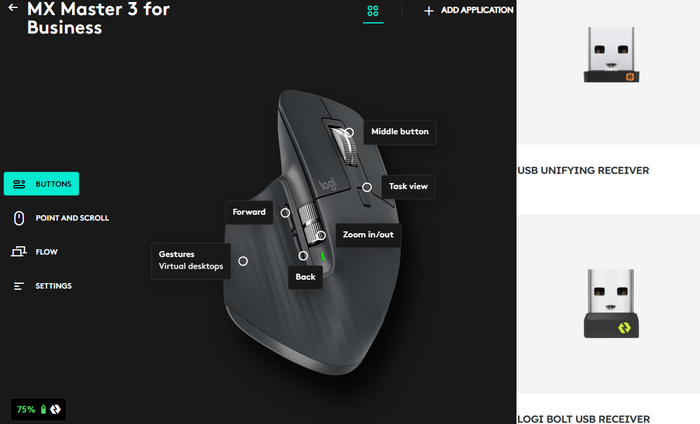The image size is (700, 424).
Task: Go back using the arrow icon
Action: [13, 7]
